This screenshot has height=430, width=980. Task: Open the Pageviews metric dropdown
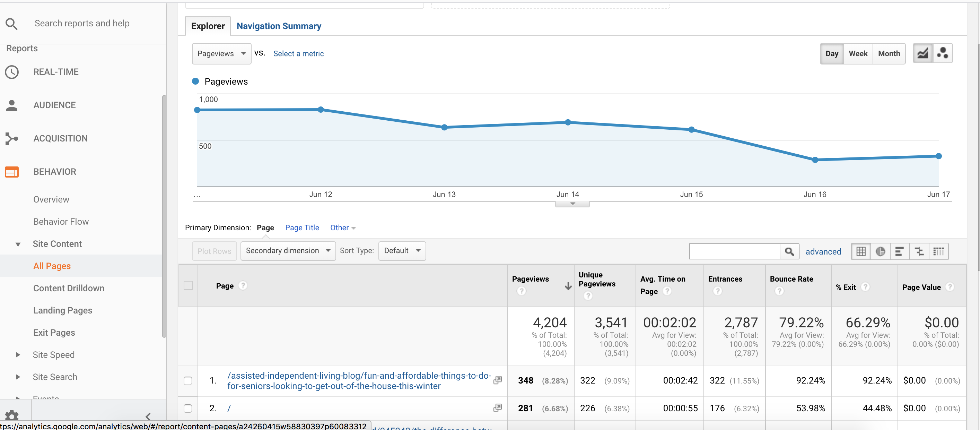221,54
